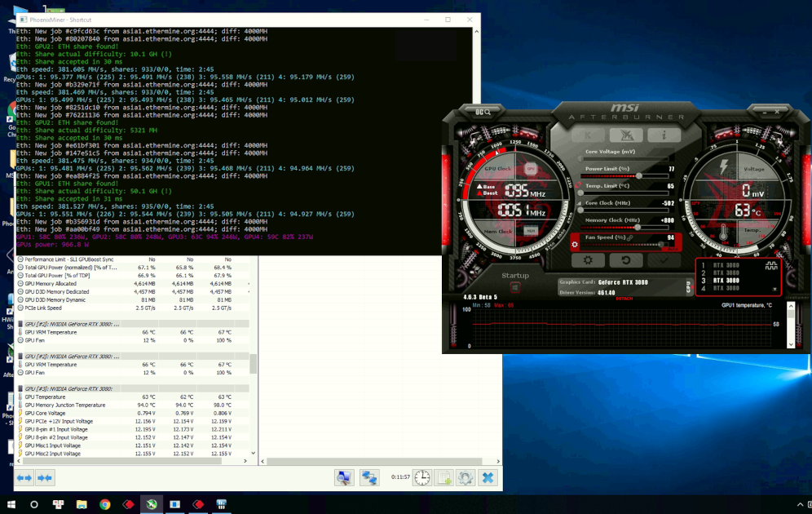Open the Afterburner information button
This screenshot has height=514, width=812.
664,135
